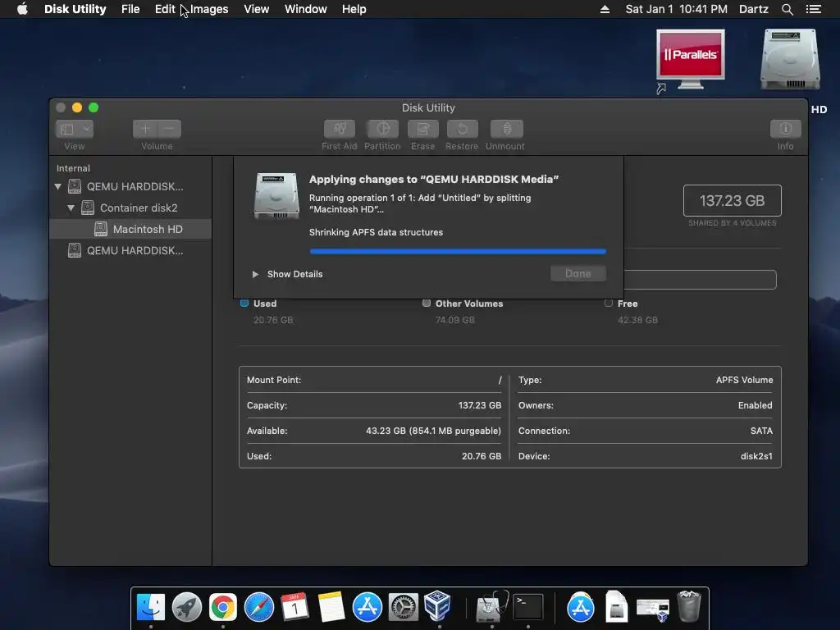Click the blue operation progress bar
The width and height of the screenshot is (840, 630).
click(x=458, y=251)
